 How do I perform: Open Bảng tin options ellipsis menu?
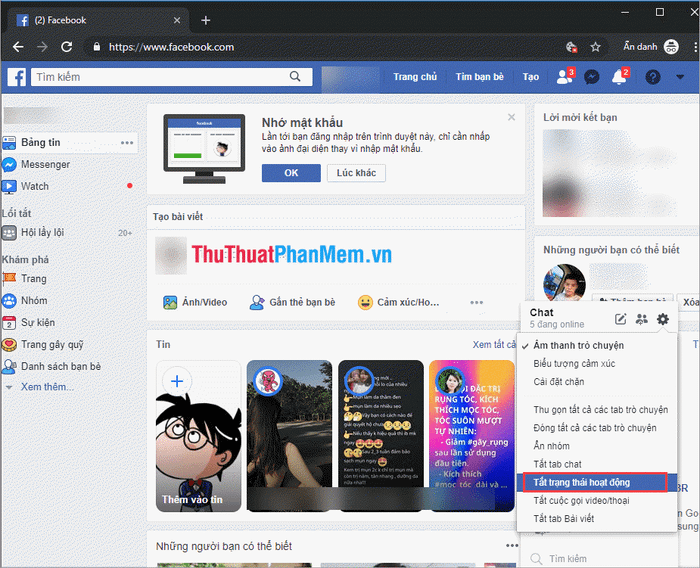click(x=127, y=143)
